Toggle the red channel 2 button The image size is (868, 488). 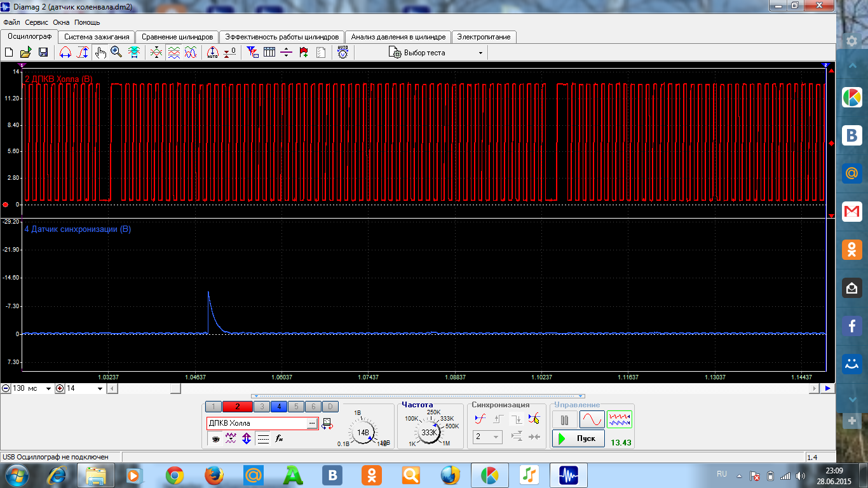tap(237, 407)
